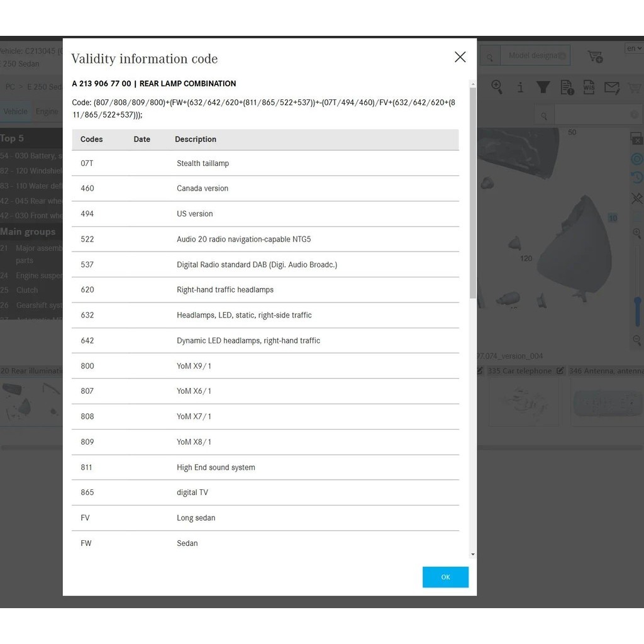Click the zoom-in magnifier toolbar icon
The image size is (644, 644).
[x=497, y=87]
